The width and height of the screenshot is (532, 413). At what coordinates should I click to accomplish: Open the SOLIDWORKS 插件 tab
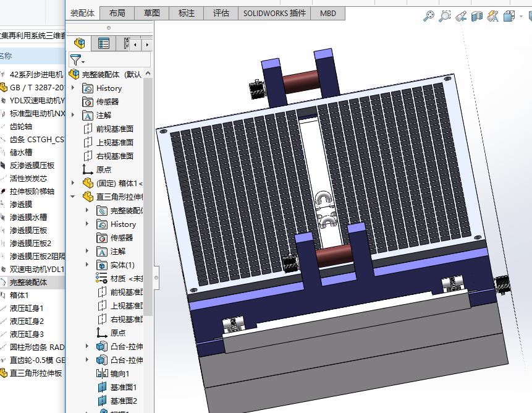coord(274,13)
